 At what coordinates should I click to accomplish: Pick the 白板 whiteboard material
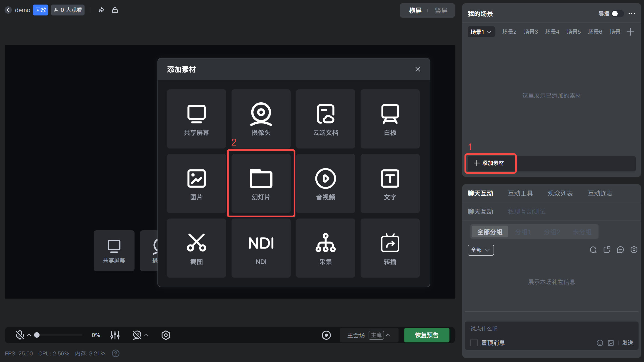coord(390,119)
